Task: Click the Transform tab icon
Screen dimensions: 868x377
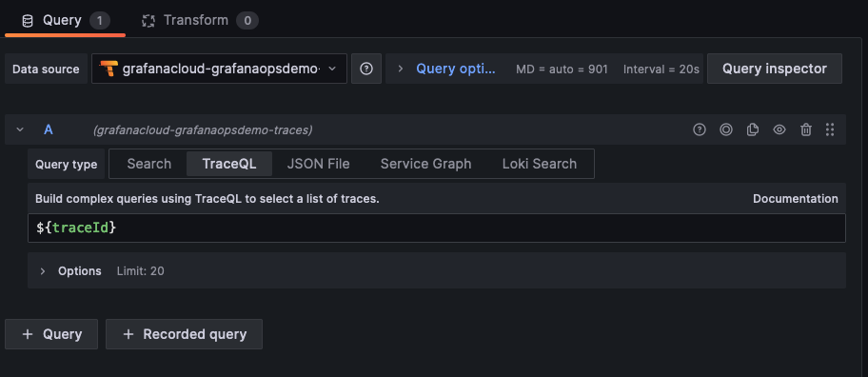Action: 148,21
